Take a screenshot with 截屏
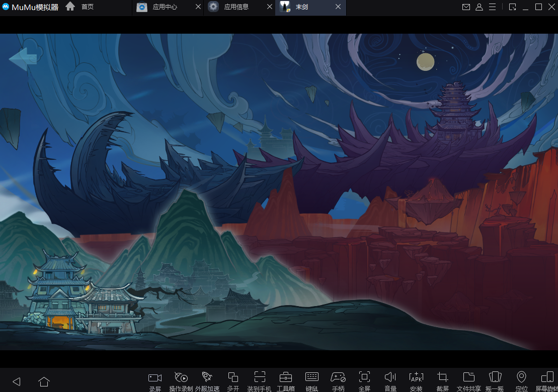This screenshot has width=558, height=392. 443,381
